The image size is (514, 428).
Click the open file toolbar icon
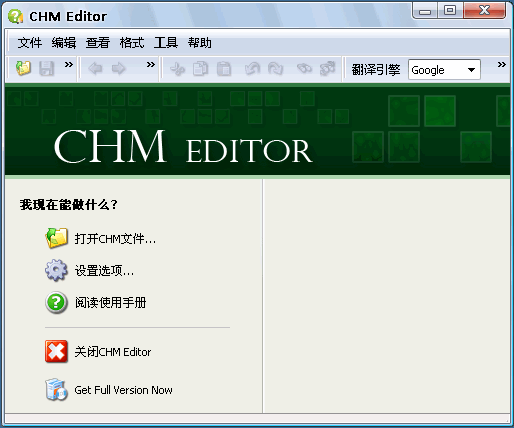23,68
